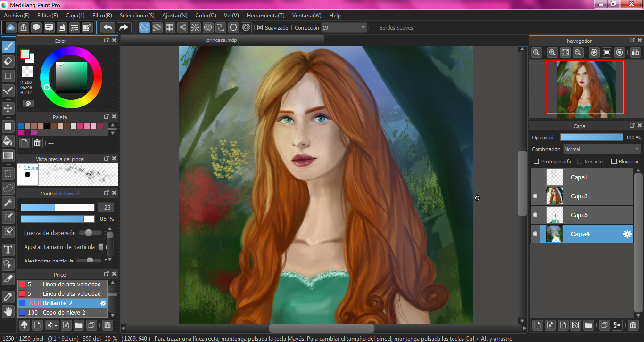644x342 pixels.
Task: Open the add-brush type dropdown arrow
Action: (57, 325)
